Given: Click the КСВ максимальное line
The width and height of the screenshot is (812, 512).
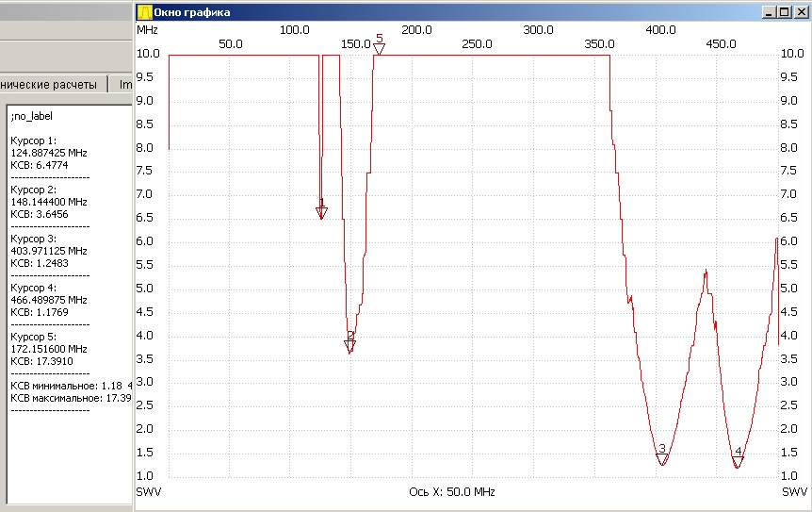Looking at the screenshot, I should click(71, 399).
